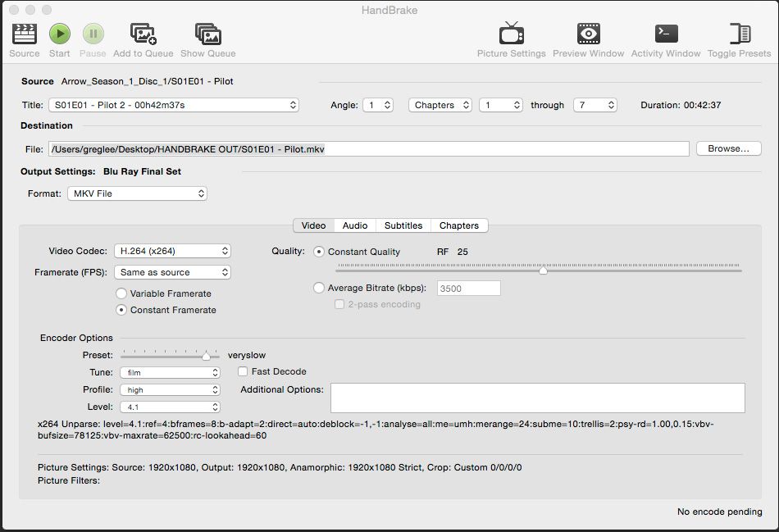The height and width of the screenshot is (532, 779).
Task: Enable Fast Decode checkbox
Action: click(243, 371)
